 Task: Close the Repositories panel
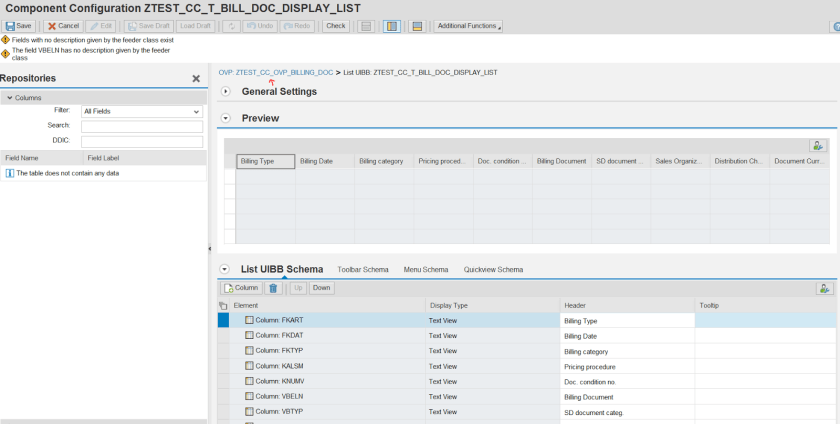pos(196,78)
